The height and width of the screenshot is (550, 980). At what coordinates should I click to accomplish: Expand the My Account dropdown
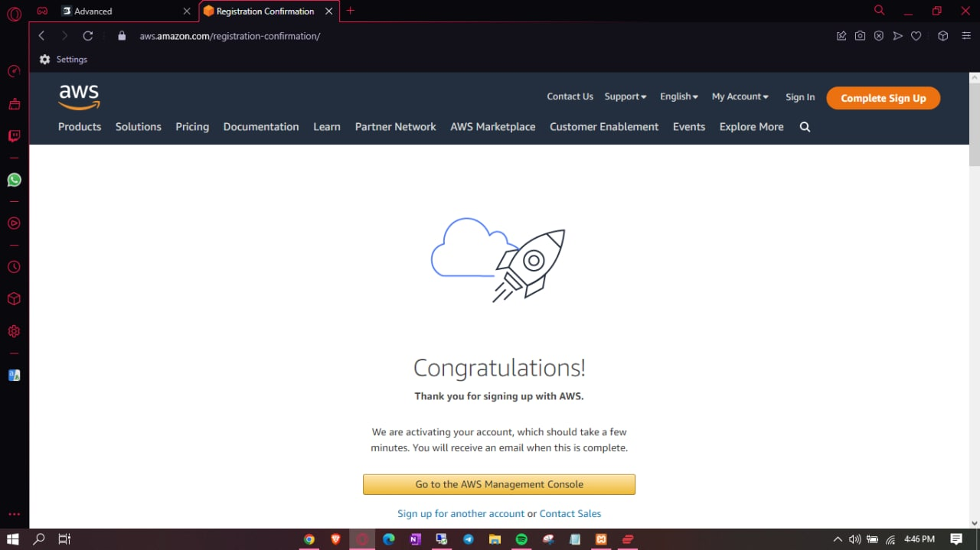740,96
